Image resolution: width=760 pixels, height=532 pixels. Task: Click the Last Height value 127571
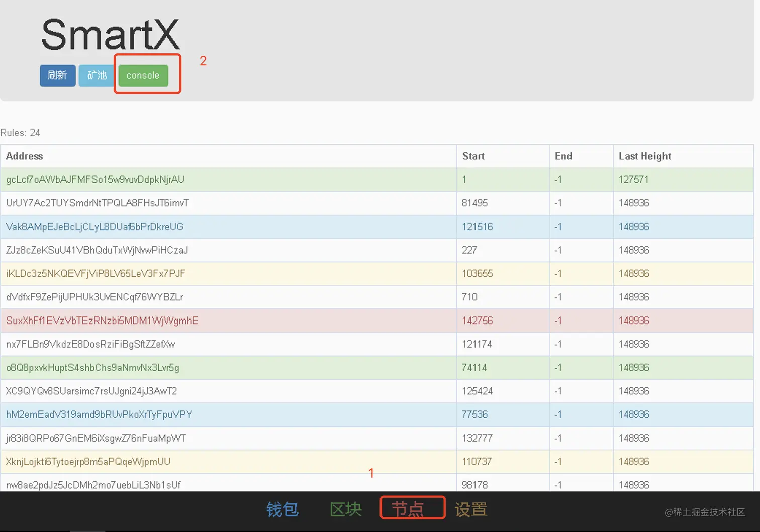[x=634, y=180]
